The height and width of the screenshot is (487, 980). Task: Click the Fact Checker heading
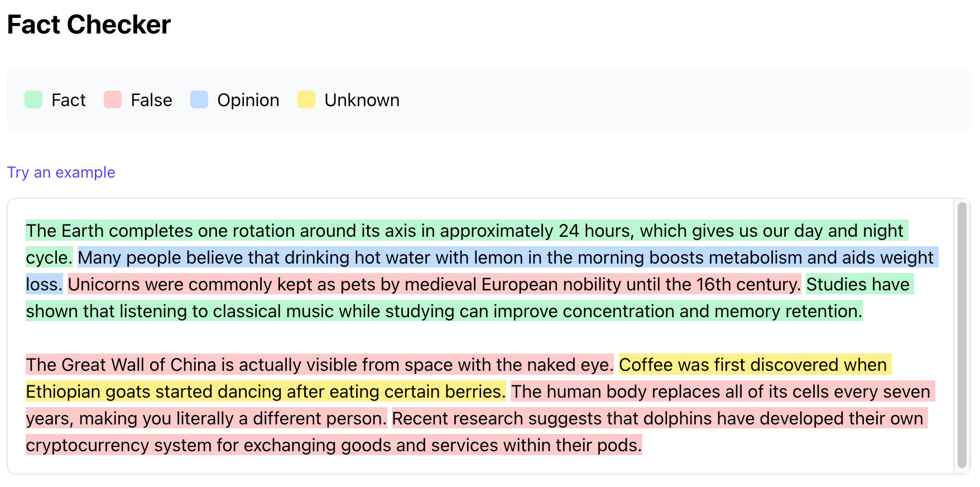(89, 25)
